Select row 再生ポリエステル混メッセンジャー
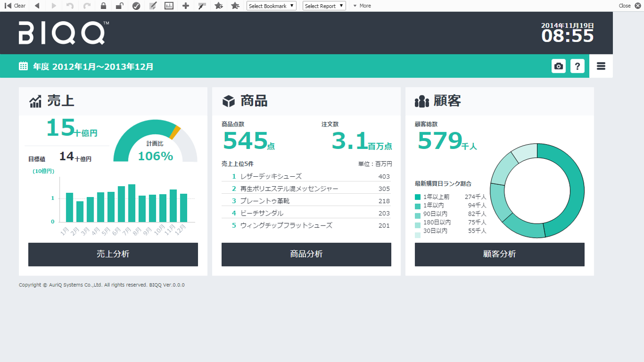644x362 pixels. click(306, 189)
